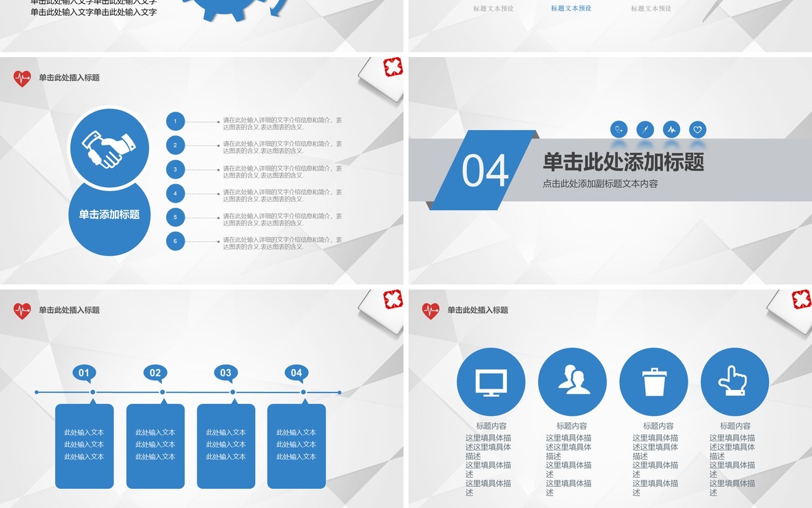
Task: Select the small stethoscope icon
Action: tap(619, 130)
